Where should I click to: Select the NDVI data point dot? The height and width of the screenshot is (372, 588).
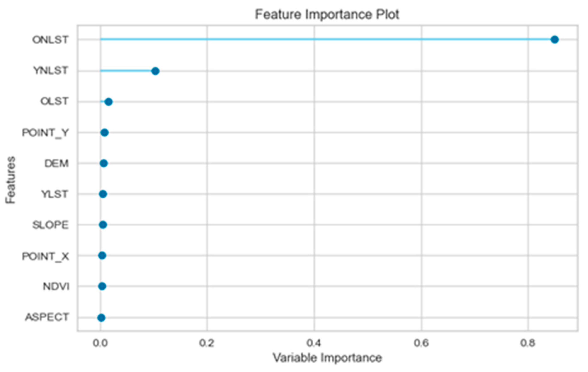tap(102, 286)
